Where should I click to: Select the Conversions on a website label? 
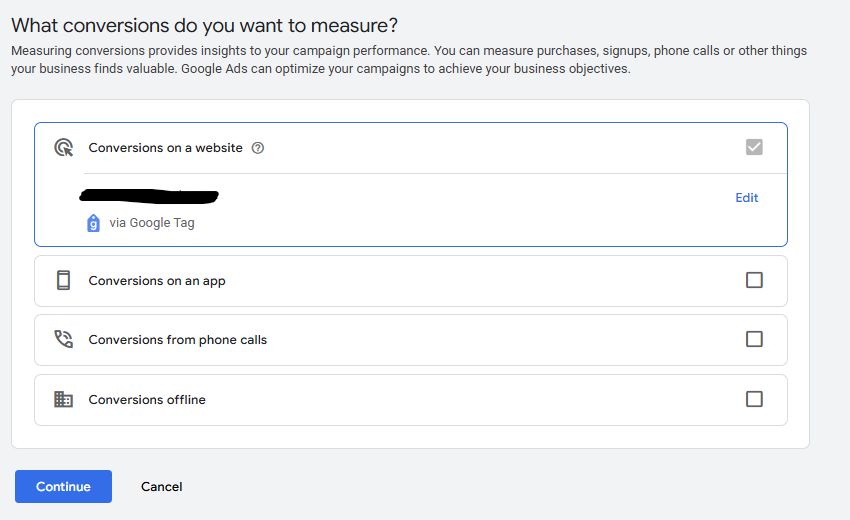pos(165,148)
